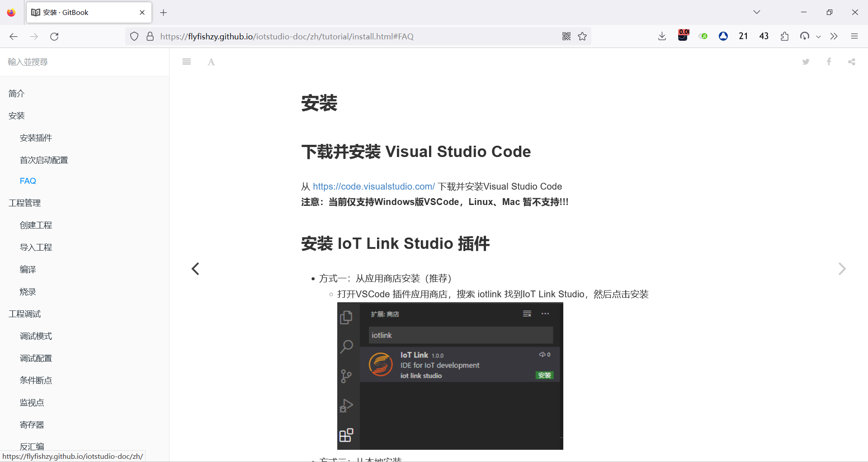Expand the toolbar overflow double-chevron menu

click(834, 36)
